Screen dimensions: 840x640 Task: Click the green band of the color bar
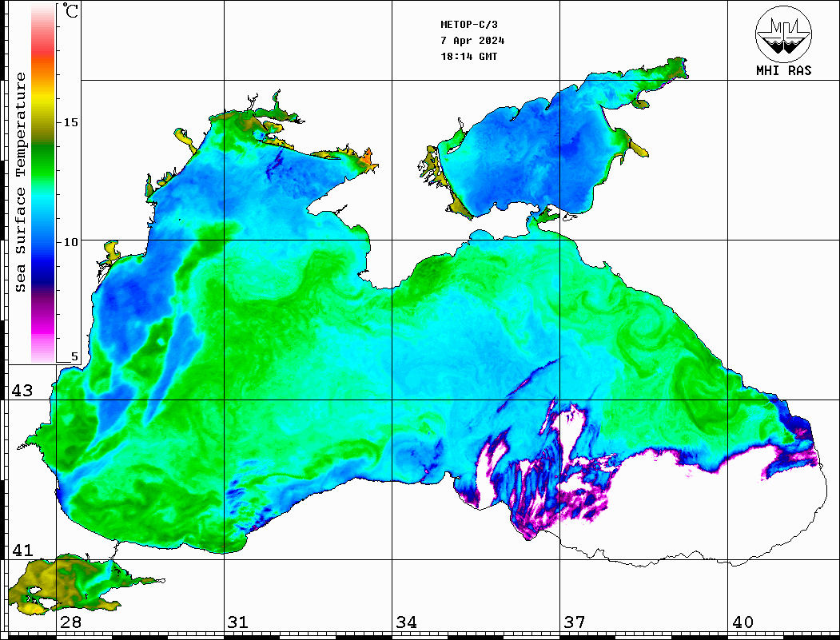43,163
